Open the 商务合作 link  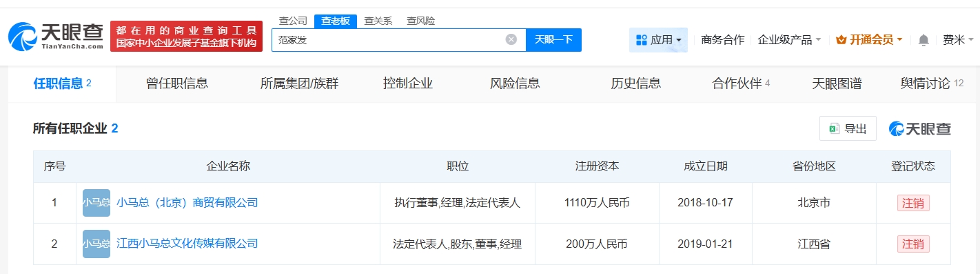click(x=723, y=40)
